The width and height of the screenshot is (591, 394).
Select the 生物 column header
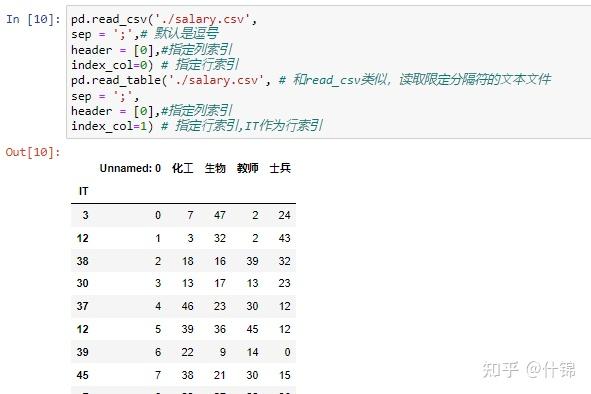pyautogui.click(x=215, y=168)
